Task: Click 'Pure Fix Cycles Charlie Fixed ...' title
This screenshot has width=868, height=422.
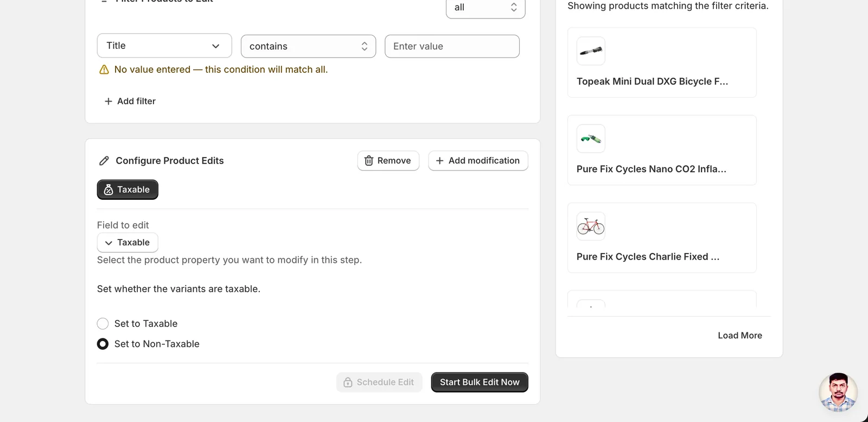Action: click(x=648, y=256)
